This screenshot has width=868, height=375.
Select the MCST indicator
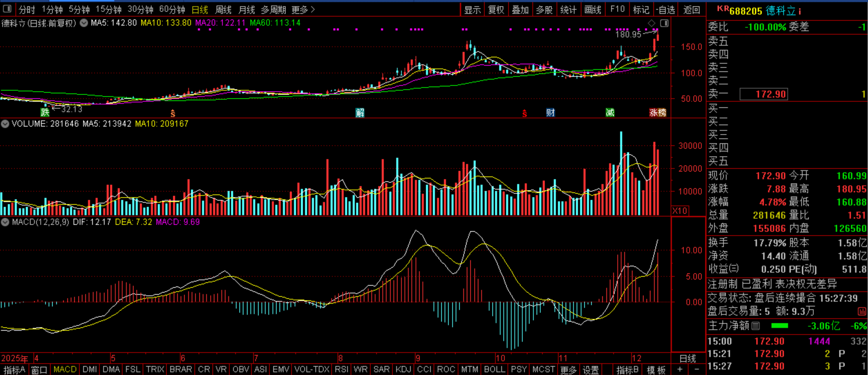pyautogui.click(x=544, y=369)
